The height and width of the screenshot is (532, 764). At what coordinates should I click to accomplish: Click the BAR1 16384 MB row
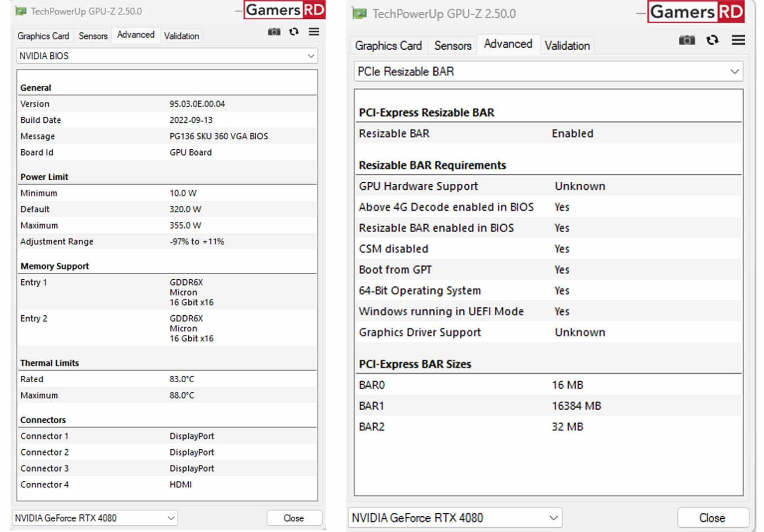[x=549, y=406]
